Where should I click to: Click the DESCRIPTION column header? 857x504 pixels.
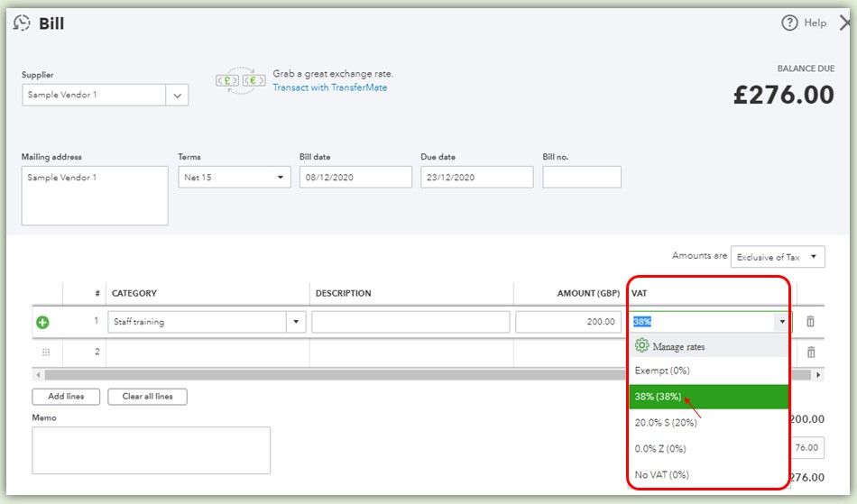343,293
